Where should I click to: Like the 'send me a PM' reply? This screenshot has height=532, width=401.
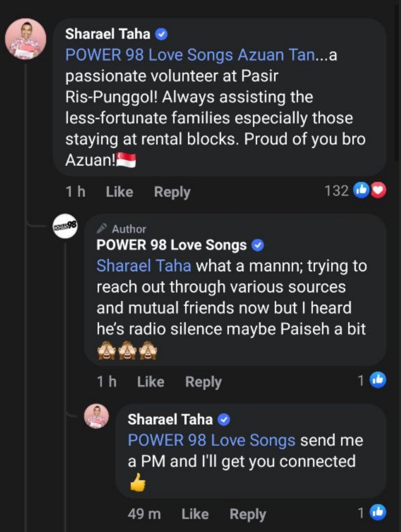[195, 513]
